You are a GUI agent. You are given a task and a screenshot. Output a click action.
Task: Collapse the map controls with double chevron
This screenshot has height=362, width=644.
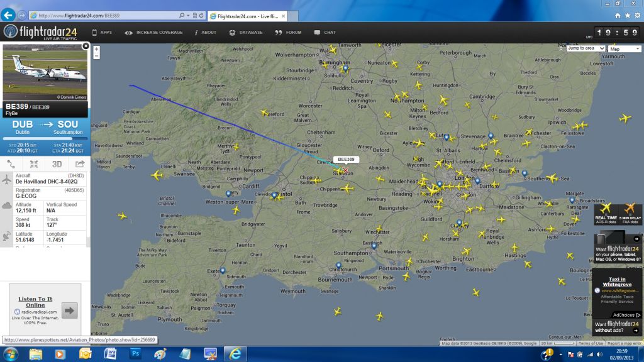pos(561,48)
